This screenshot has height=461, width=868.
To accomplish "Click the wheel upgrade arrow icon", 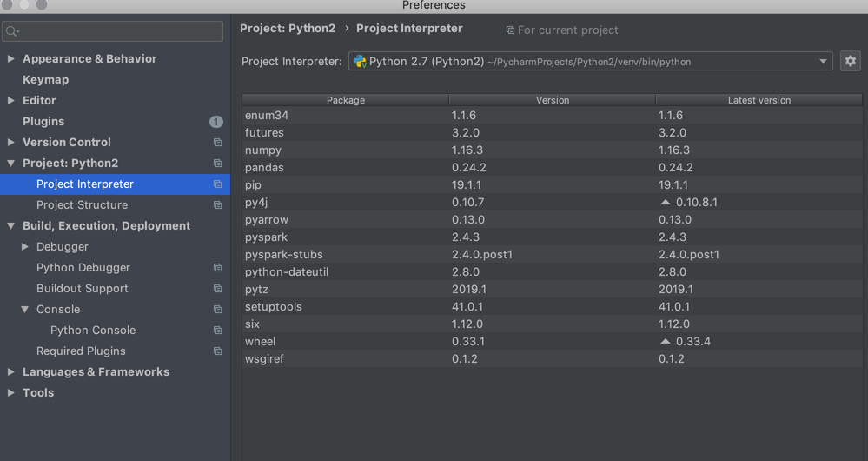I will coord(666,341).
